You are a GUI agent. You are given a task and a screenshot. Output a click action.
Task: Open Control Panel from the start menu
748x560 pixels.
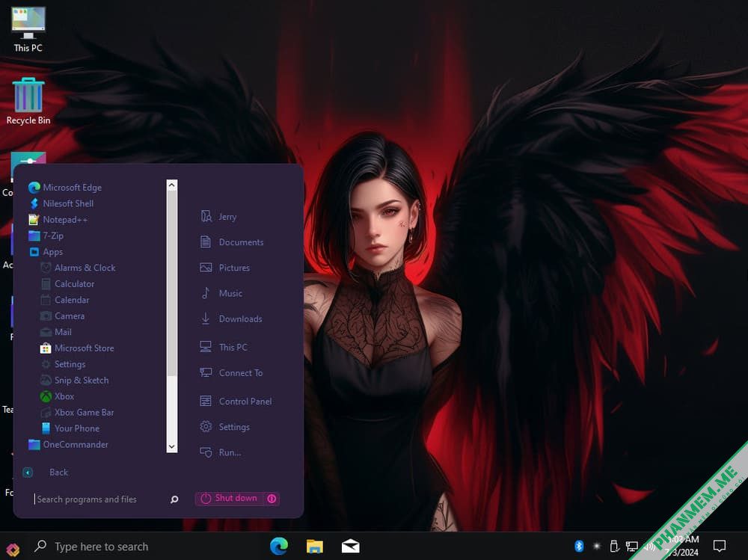tap(236, 401)
